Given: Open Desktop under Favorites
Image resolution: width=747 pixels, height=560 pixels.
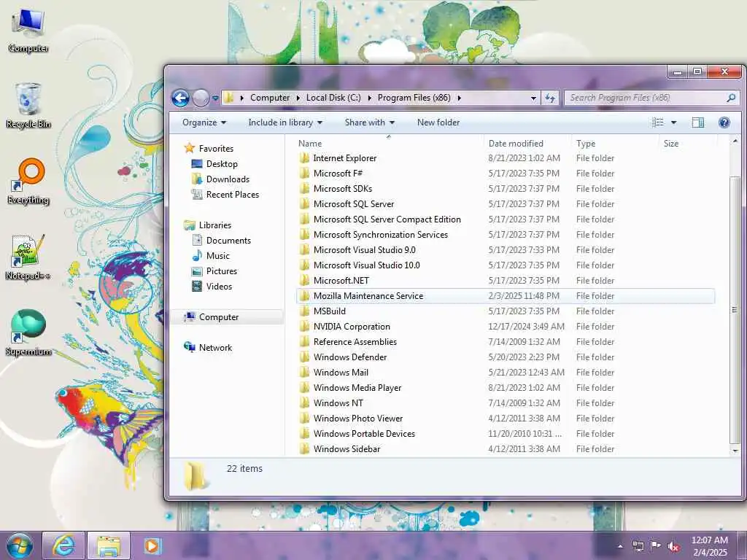Looking at the screenshot, I should 222,164.
